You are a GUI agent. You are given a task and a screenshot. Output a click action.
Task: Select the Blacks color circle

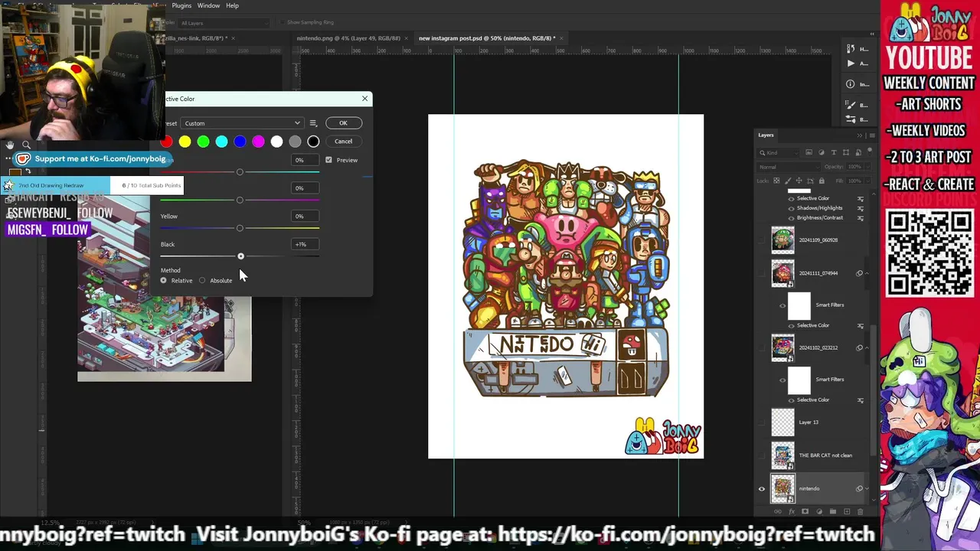(313, 142)
